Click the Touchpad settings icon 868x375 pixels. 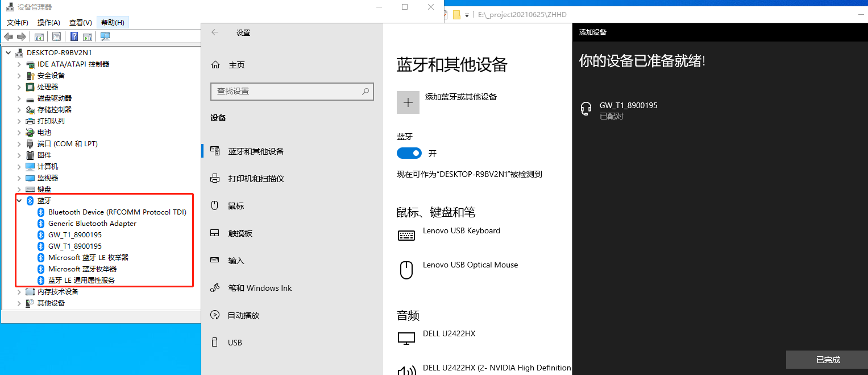click(215, 233)
